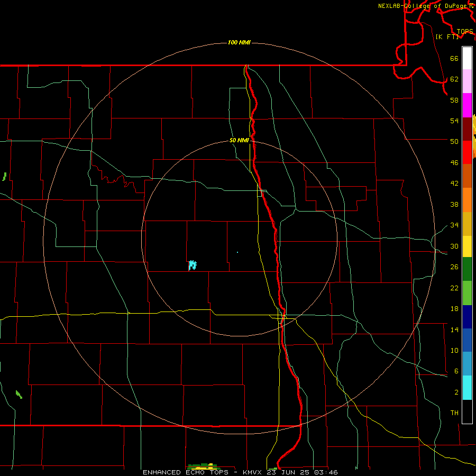Click the "58" scale value

point(454,100)
